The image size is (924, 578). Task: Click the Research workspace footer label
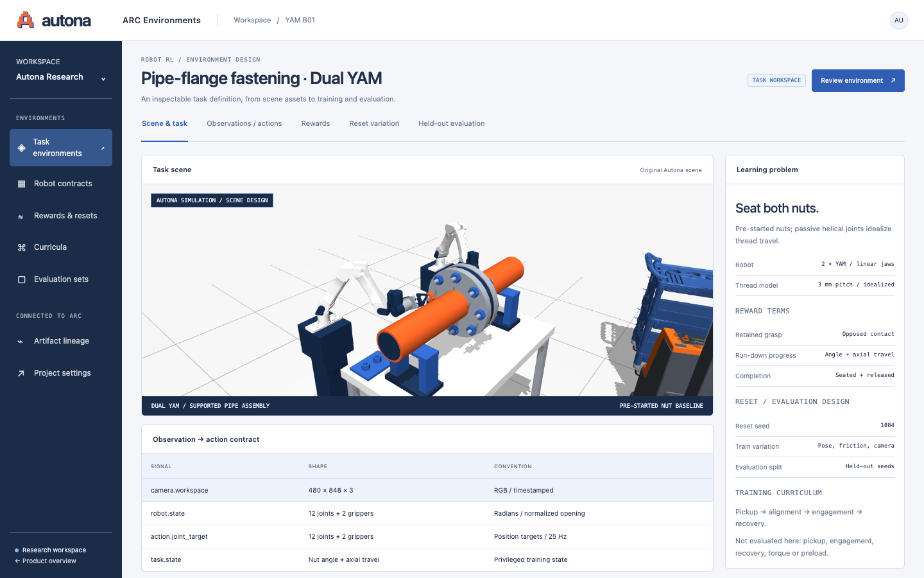click(54, 550)
